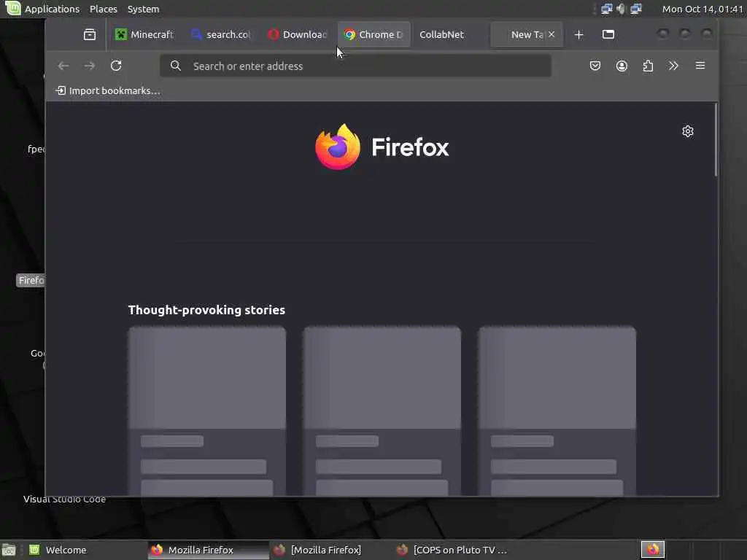The height and width of the screenshot is (560, 747).
Task: Open the Firefox account icon
Action: (622, 66)
